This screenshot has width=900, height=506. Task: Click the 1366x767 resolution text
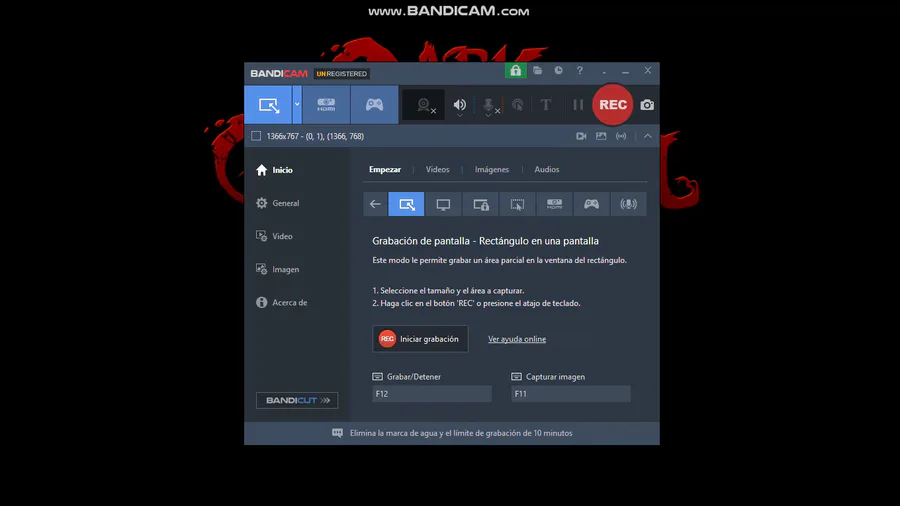point(315,137)
